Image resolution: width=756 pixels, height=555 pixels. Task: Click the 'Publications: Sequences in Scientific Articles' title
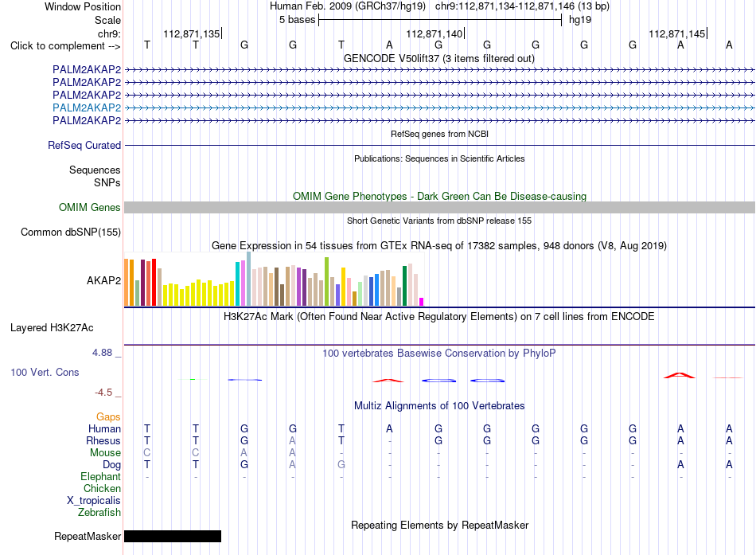439,158
